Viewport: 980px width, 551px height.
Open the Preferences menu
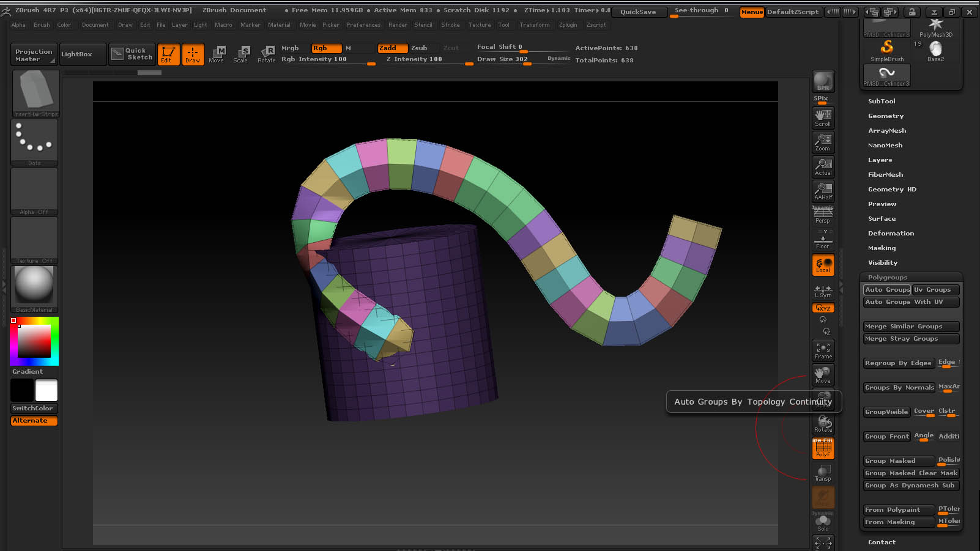point(363,25)
